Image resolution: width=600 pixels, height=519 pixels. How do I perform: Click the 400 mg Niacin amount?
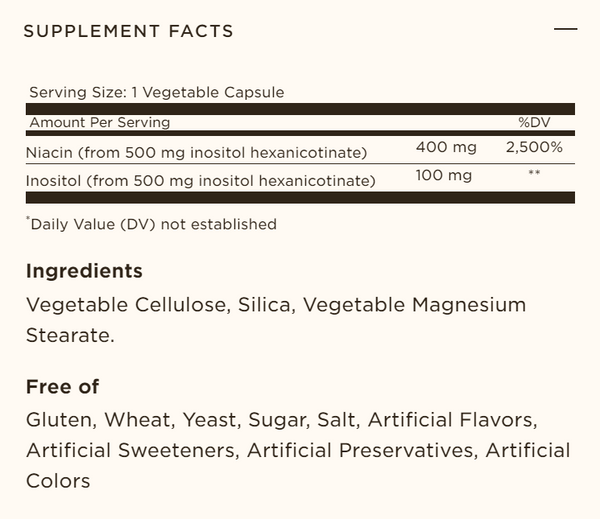[446, 147]
